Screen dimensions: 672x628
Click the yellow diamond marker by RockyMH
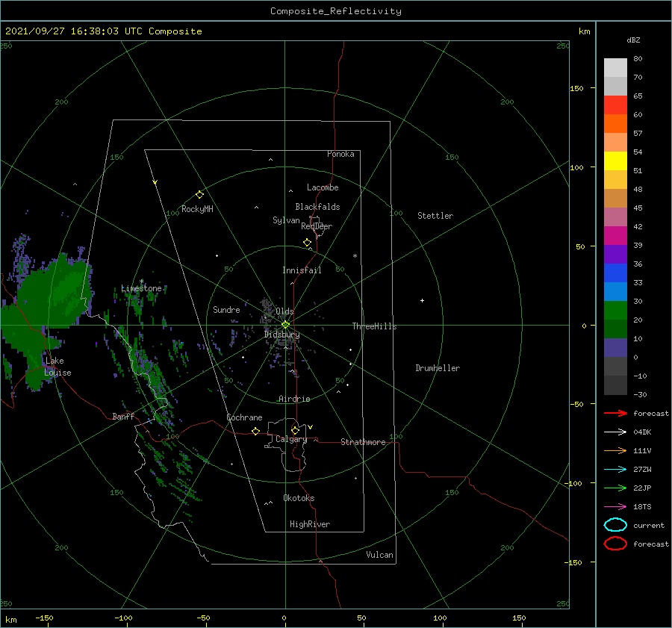point(199,195)
